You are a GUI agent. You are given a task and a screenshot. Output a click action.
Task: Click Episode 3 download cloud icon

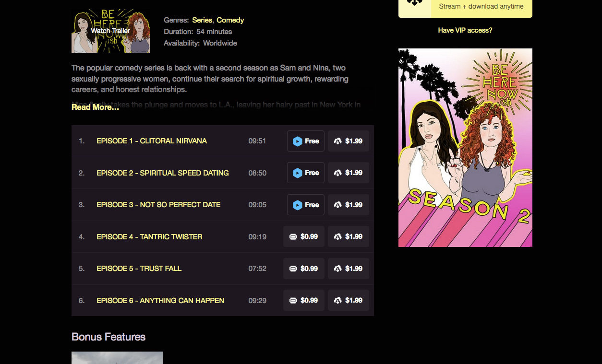tap(337, 205)
